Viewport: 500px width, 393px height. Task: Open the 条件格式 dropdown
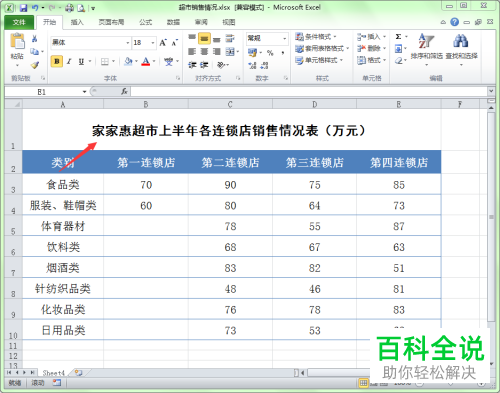point(316,37)
